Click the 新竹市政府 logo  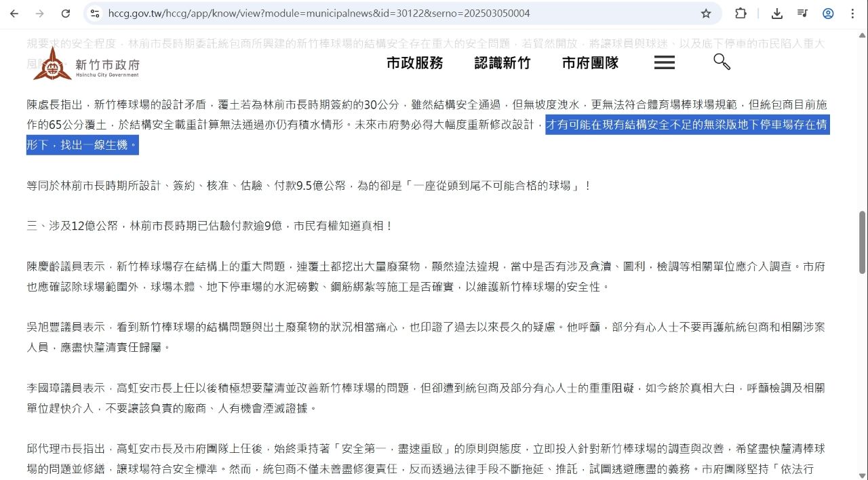(x=86, y=64)
